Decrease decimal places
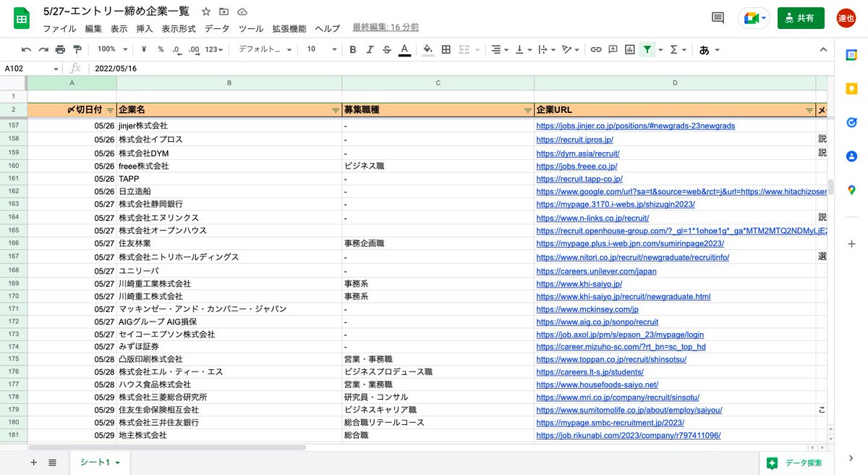This screenshot has width=868, height=475. [x=176, y=49]
